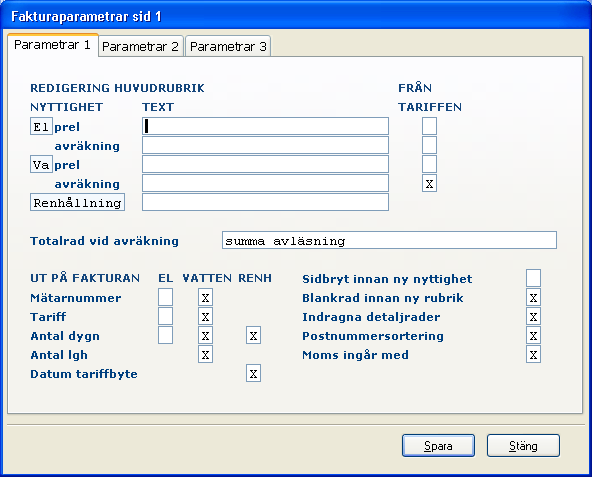Image resolution: width=592 pixels, height=477 pixels.
Task: Enable Tariff for EL
Action: (165, 316)
